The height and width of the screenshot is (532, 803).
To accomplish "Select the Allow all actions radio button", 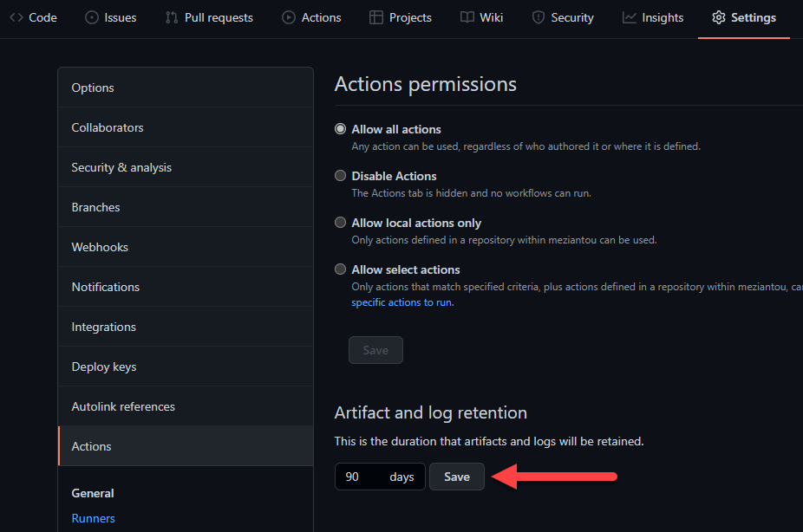I will 341,129.
